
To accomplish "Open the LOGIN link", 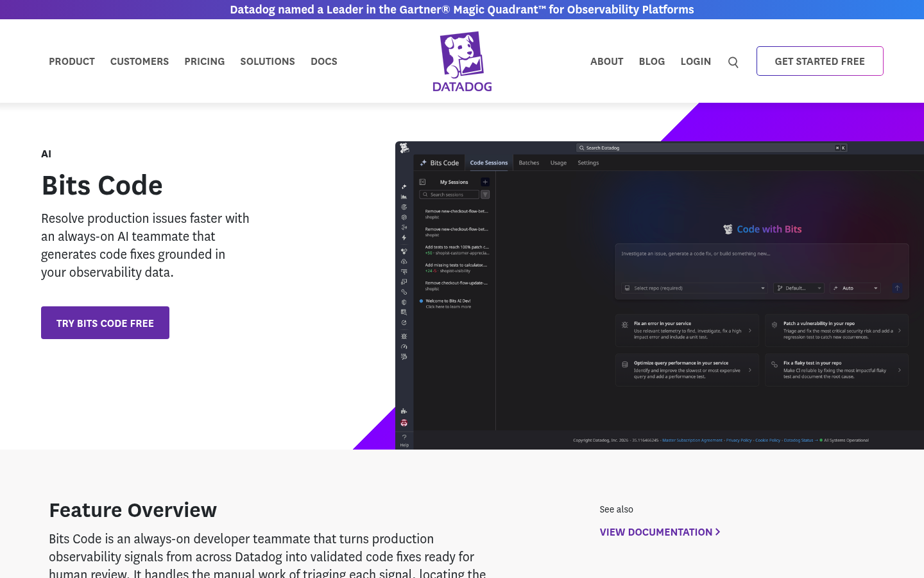I will click(696, 62).
